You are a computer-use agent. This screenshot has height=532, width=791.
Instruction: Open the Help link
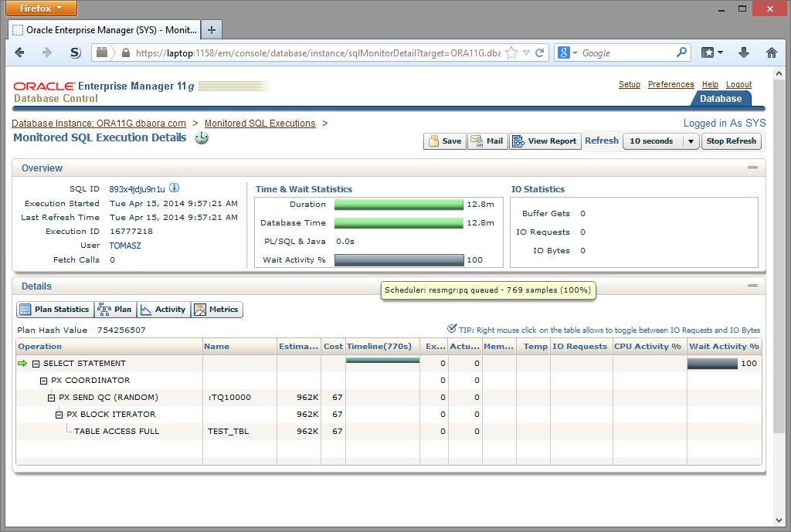(x=710, y=84)
